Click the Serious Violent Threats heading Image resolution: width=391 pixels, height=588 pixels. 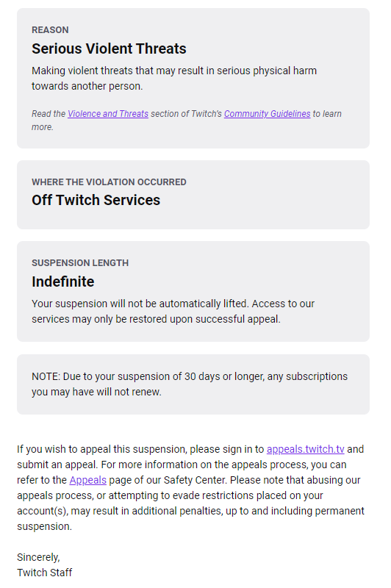109,49
